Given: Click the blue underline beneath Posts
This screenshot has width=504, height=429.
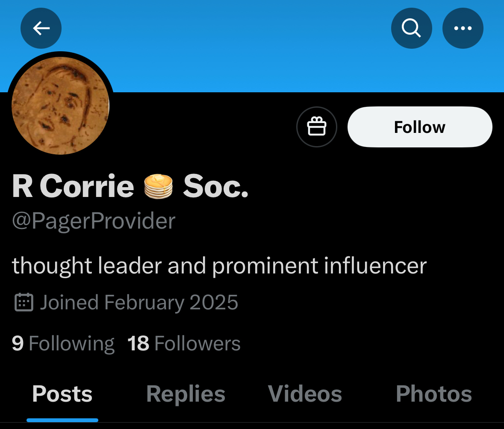Looking at the screenshot, I should click(x=62, y=420).
